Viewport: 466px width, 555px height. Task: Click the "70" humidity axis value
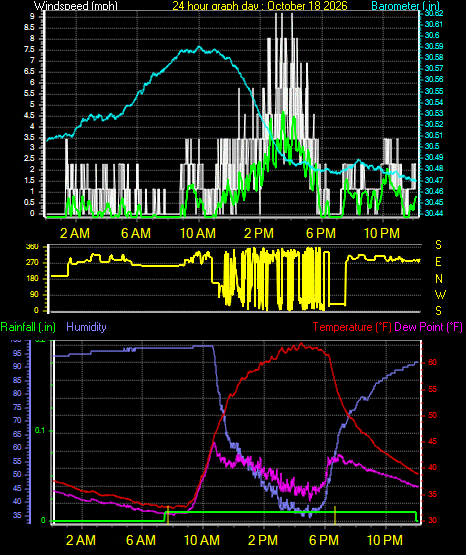coord(17,420)
